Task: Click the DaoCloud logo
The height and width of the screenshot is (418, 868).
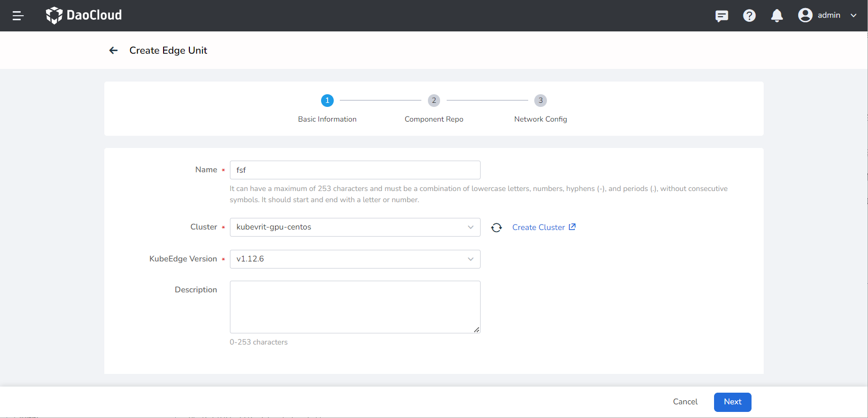Action: 84,15
